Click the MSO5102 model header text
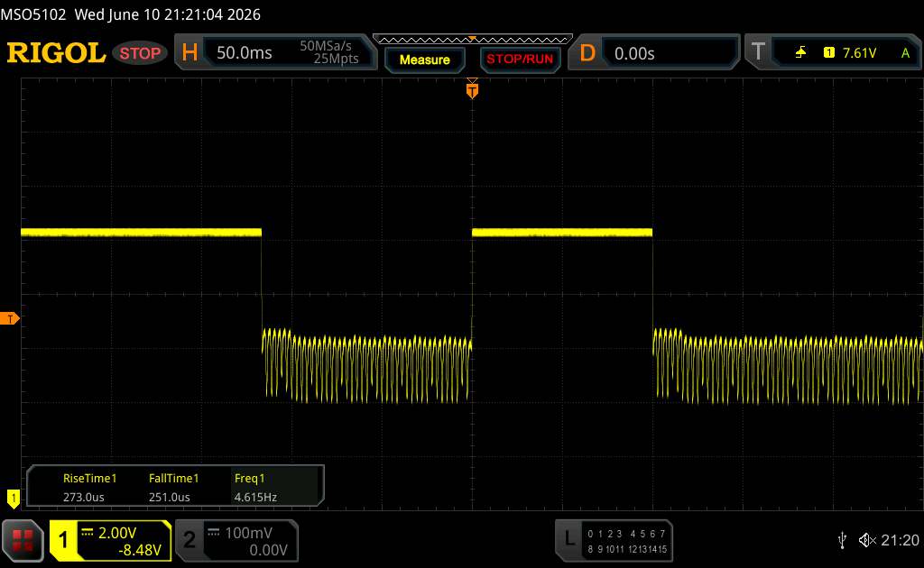Viewport: 924px width, 568px height. (x=33, y=14)
